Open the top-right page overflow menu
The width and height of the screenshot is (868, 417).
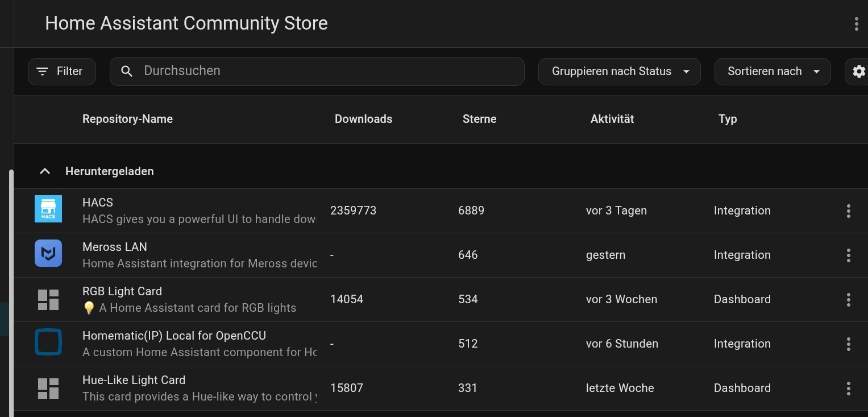[x=856, y=24]
